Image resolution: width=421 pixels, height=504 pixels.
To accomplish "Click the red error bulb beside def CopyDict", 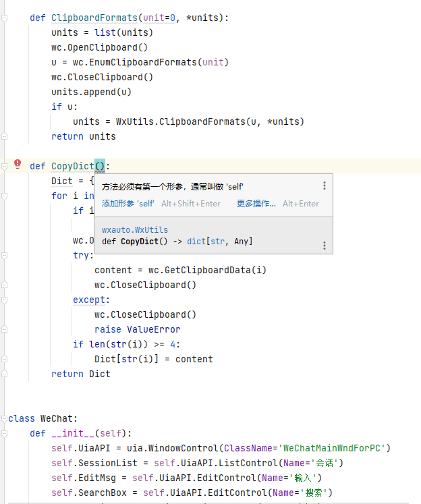I will 18,164.
